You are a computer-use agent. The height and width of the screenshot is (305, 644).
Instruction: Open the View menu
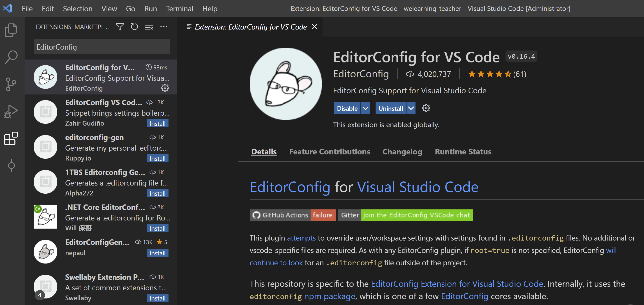[109, 9]
